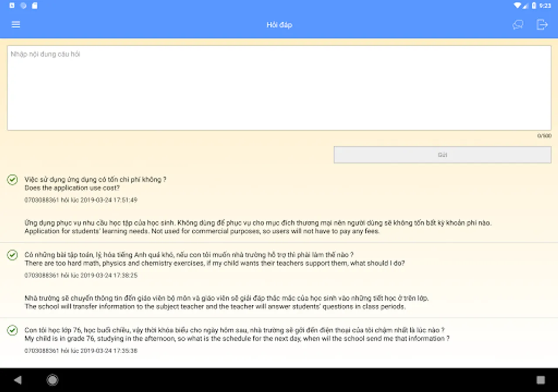Tap the logout icon in header

coord(542,24)
